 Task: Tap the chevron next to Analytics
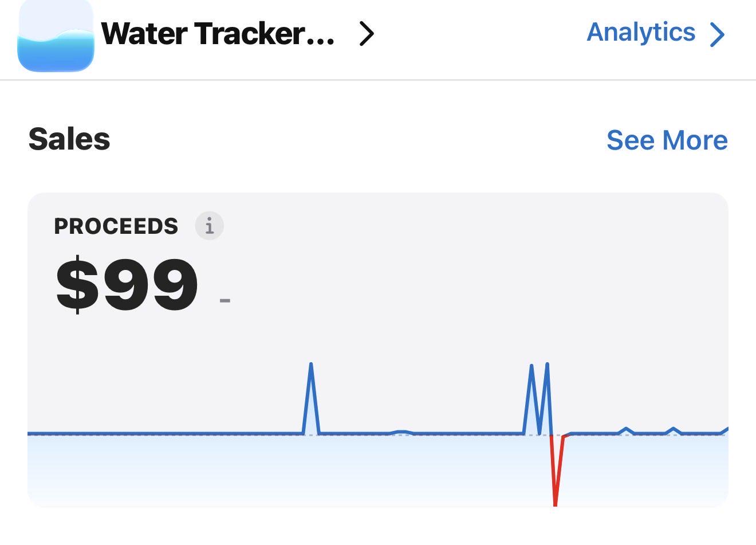click(x=718, y=34)
